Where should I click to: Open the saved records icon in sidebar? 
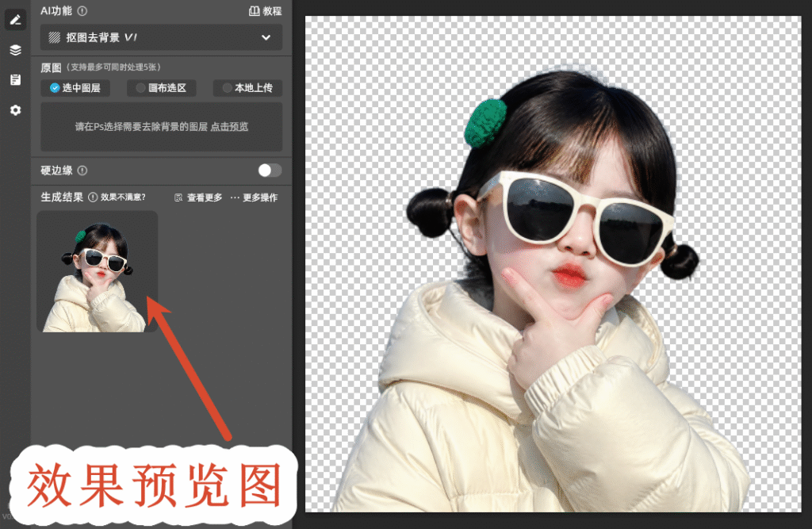point(16,80)
